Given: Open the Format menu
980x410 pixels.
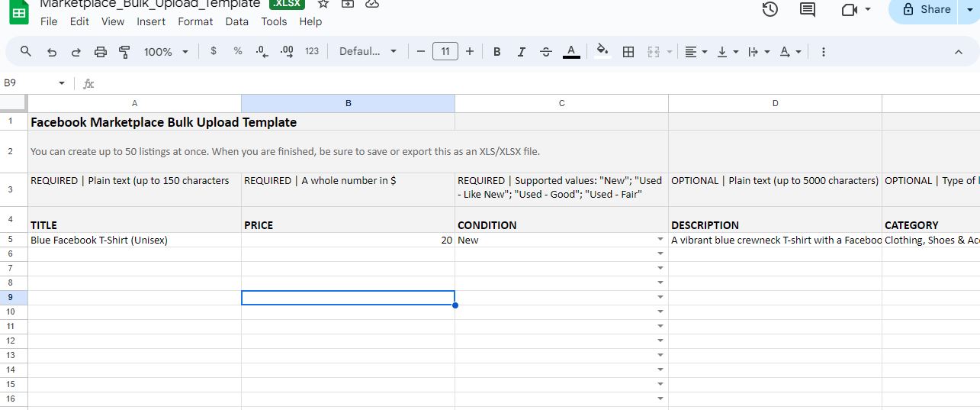Looking at the screenshot, I should 195,21.
